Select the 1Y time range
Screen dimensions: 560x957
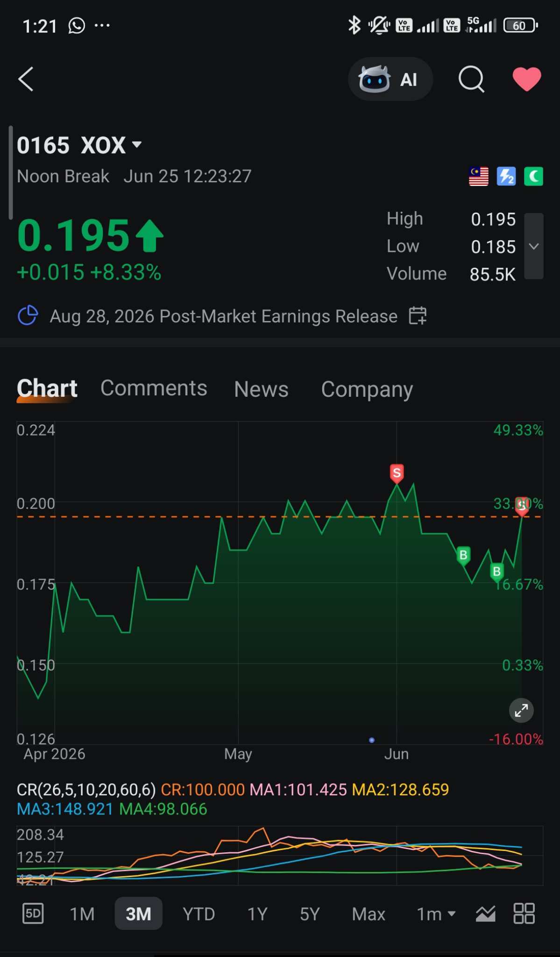[x=257, y=914]
